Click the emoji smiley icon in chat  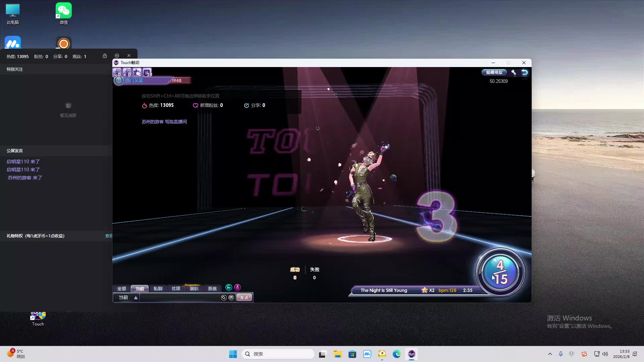[231, 298]
